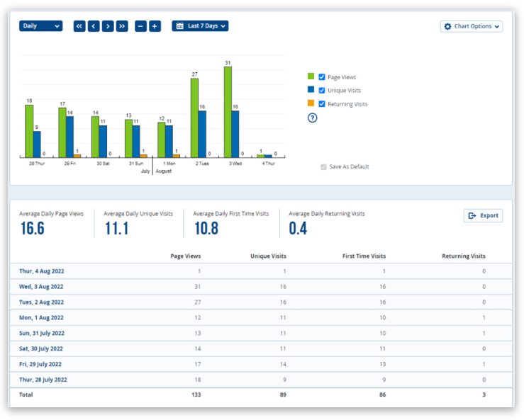Open the Sat, 30 July 2022 row
Screen dimensions: 524x420
tap(261, 348)
